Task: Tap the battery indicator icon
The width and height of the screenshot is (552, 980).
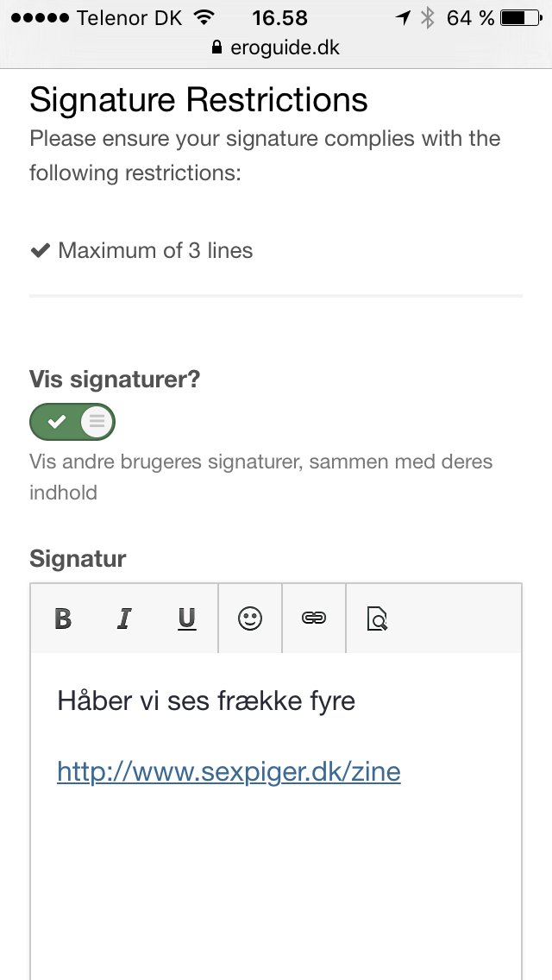Action: 521,18
